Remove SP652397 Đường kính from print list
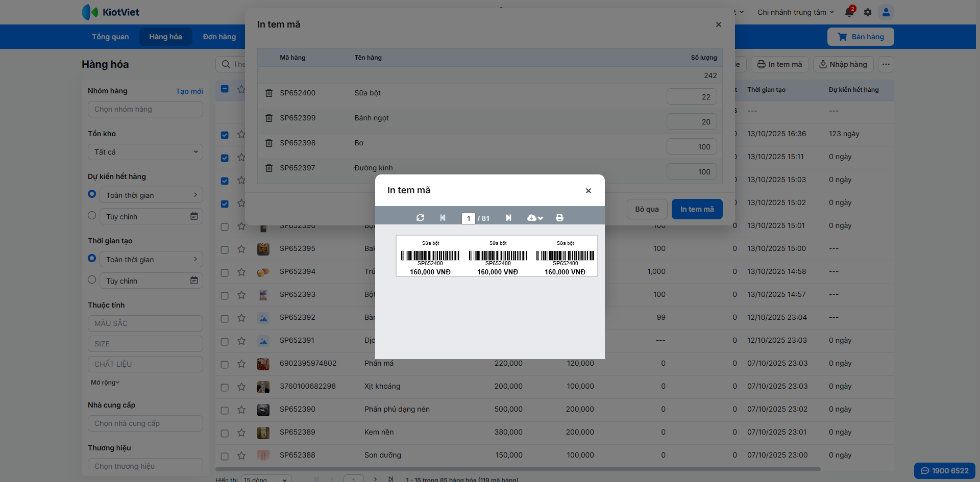 [x=269, y=168]
